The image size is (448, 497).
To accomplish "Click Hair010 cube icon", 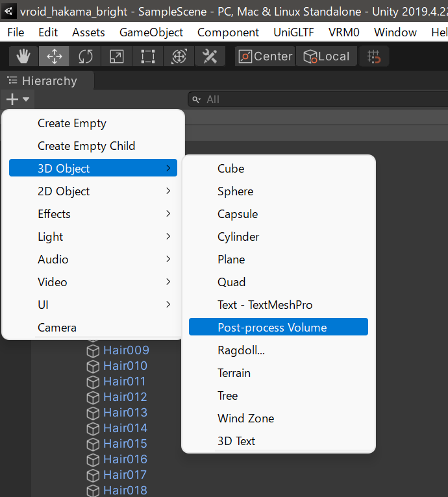I will (x=93, y=366).
